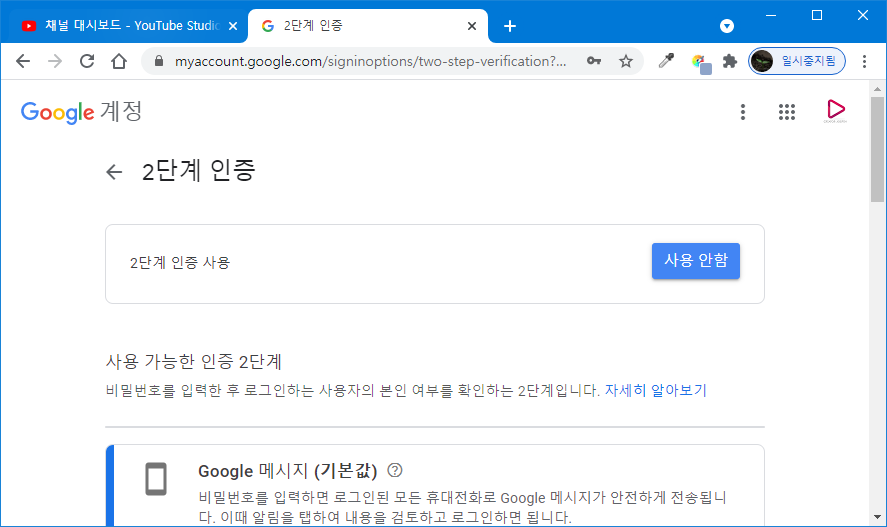Open the tab search dropdown circle
Image resolution: width=887 pixels, height=527 pixels.
click(x=727, y=26)
